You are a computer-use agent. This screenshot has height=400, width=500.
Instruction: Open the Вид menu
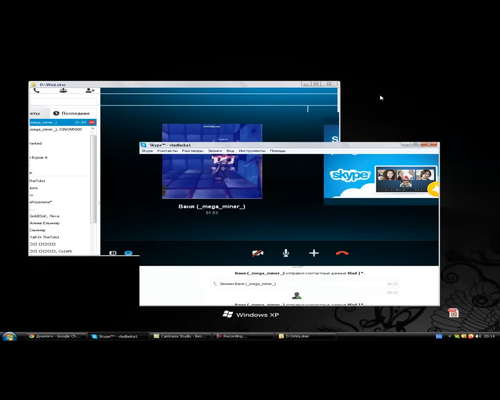coord(230,151)
